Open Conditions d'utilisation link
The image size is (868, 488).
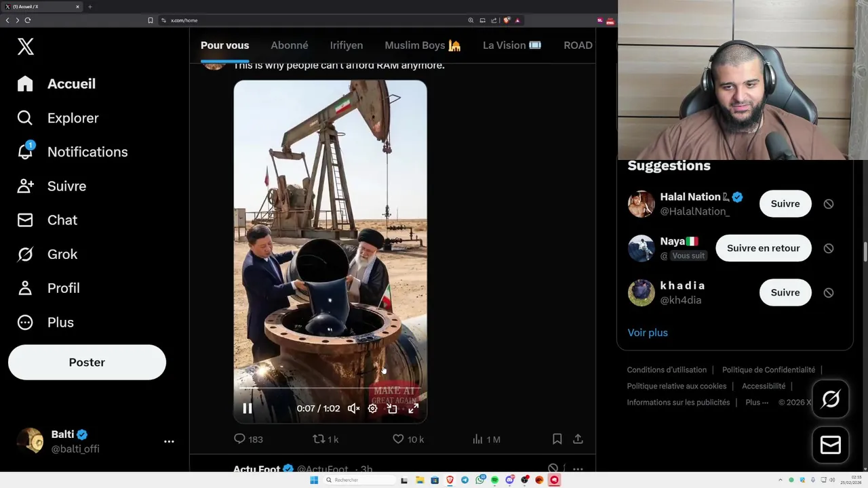(x=667, y=370)
